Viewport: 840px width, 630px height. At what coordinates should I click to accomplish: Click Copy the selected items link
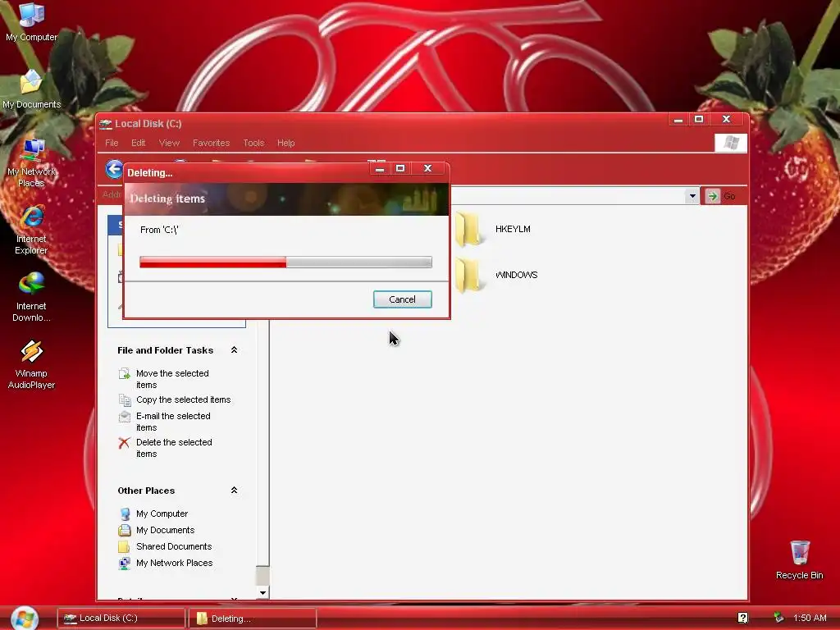click(183, 399)
